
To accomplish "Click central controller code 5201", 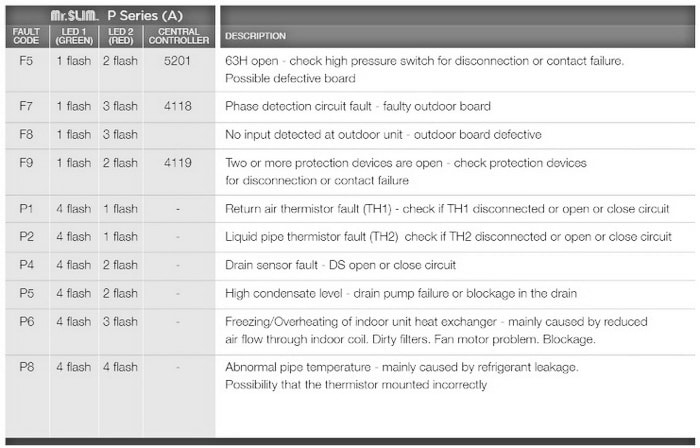I will tap(177, 61).
